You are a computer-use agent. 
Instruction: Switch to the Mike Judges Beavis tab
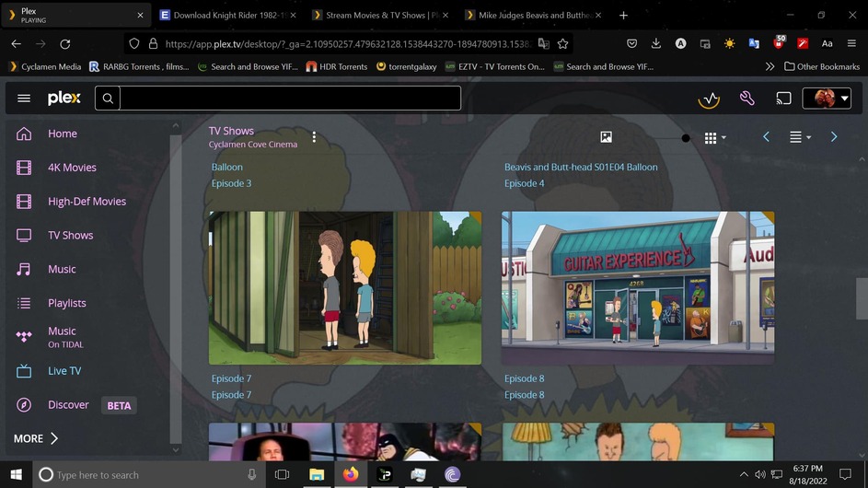point(534,15)
